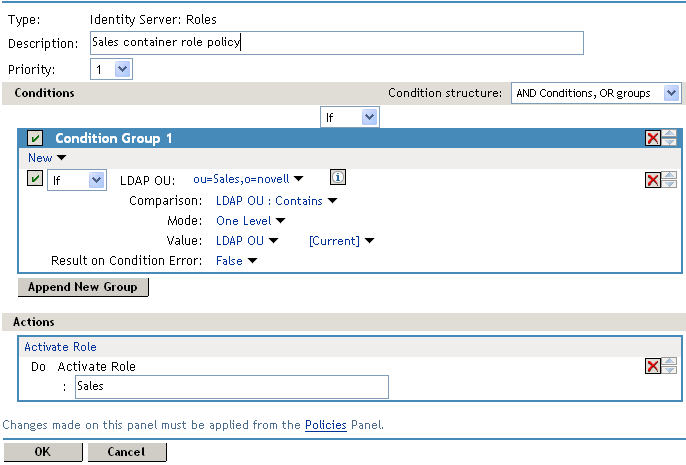
Task: Delete Condition Group 1 with red X
Action: pos(652,138)
